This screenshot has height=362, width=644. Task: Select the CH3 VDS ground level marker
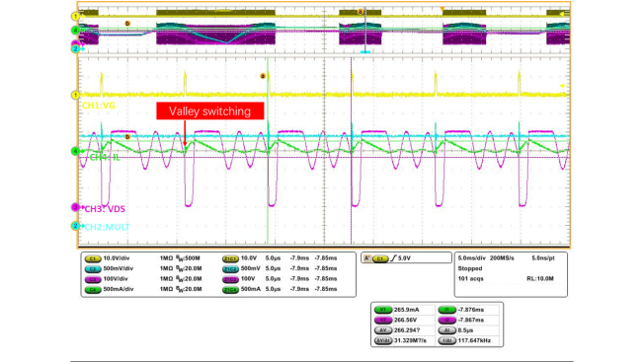click(x=75, y=207)
